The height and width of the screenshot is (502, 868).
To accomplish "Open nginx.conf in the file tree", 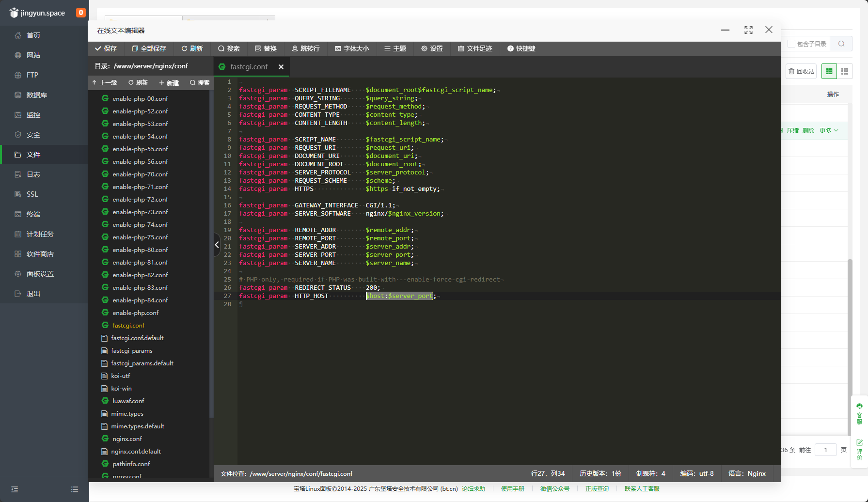I will tap(127, 439).
